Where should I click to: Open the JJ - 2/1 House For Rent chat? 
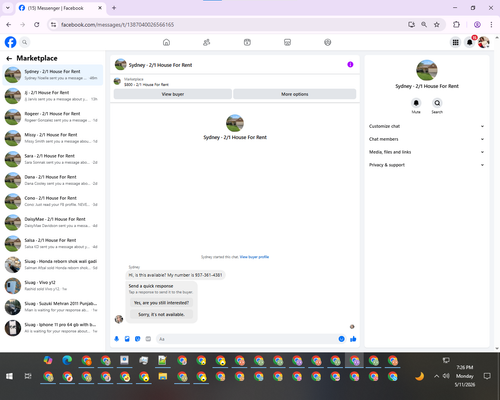[x=53, y=96]
